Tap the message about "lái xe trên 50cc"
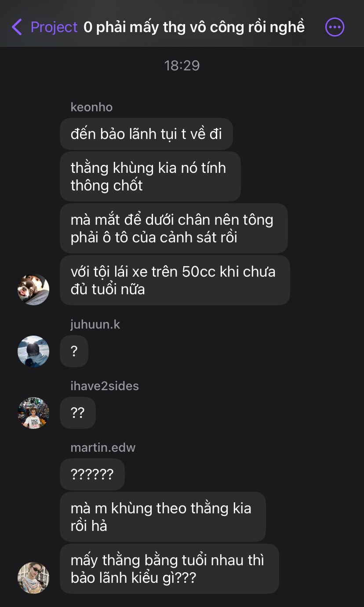This screenshot has width=364, height=607. pyautogui.click(x=175, y=280)
